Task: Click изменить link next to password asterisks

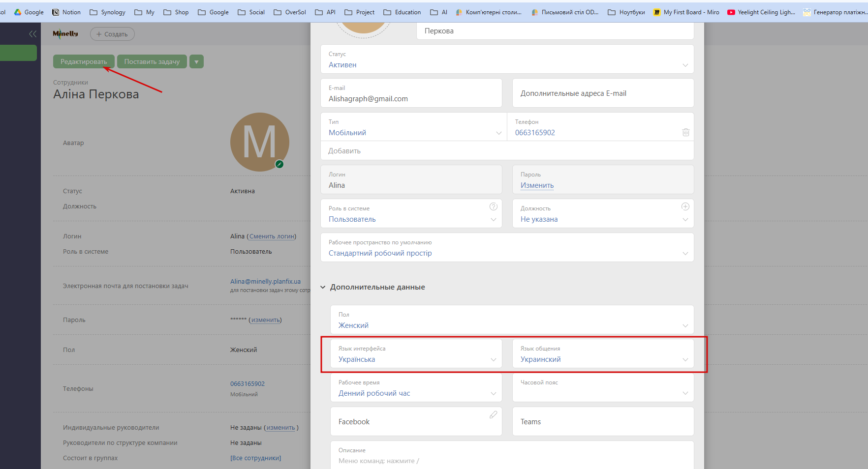Action: 266,320
